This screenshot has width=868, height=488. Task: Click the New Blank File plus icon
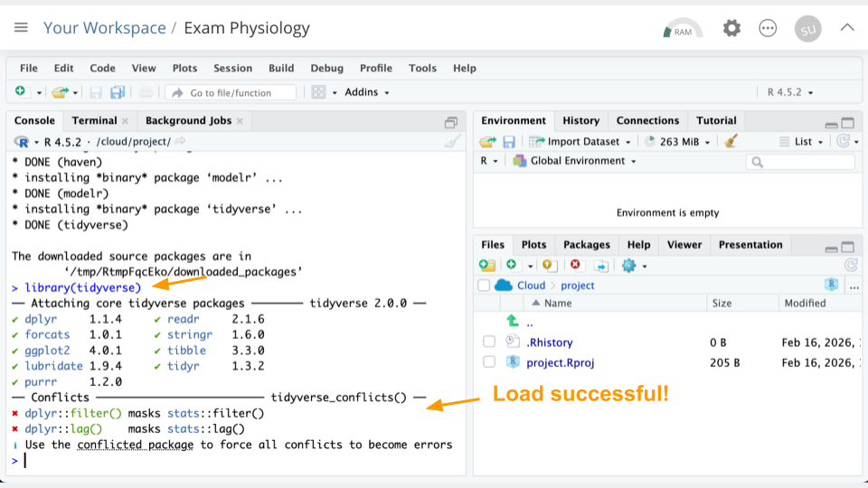tap(512, 265)
